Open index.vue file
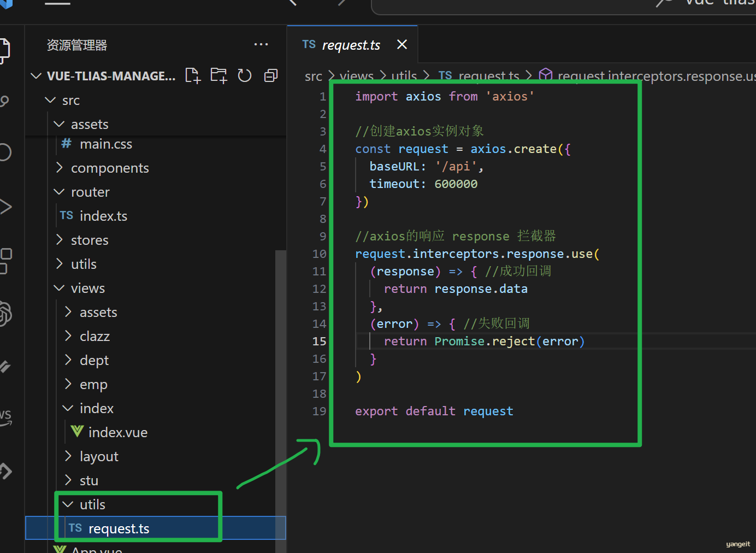This screenshot has width=756, height=553. [x=155, y=432]
